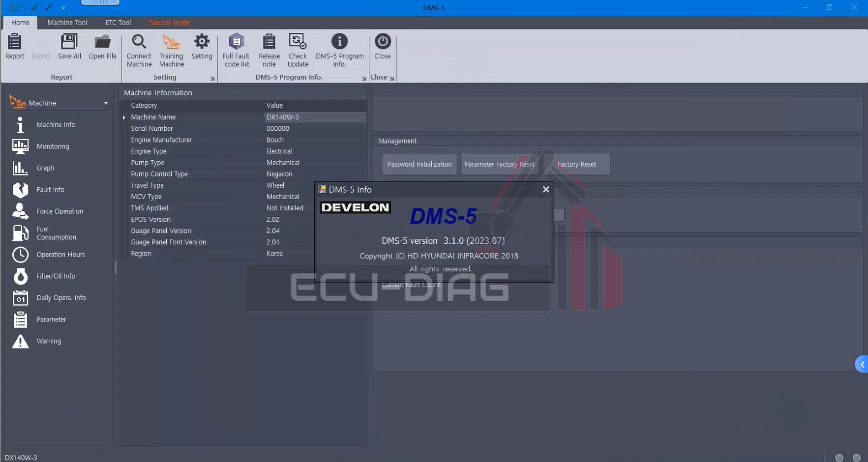Show DMS-5 Program Info

pyautogui.click(x=339, y=51)
